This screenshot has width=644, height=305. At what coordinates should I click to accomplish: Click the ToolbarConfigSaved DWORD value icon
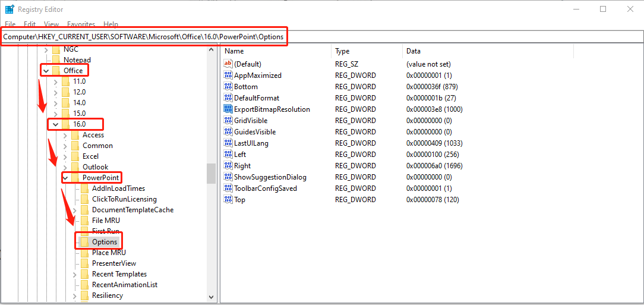coord(228,188)
